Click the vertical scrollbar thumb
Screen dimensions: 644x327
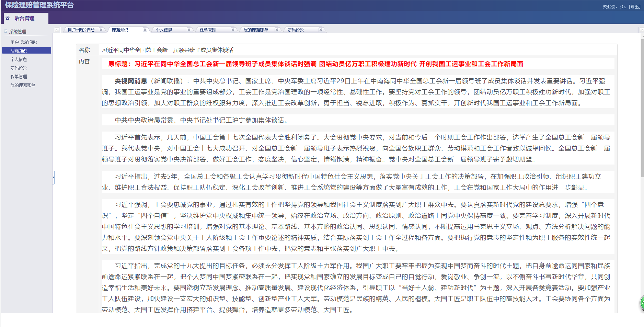[x=642, y=108]
